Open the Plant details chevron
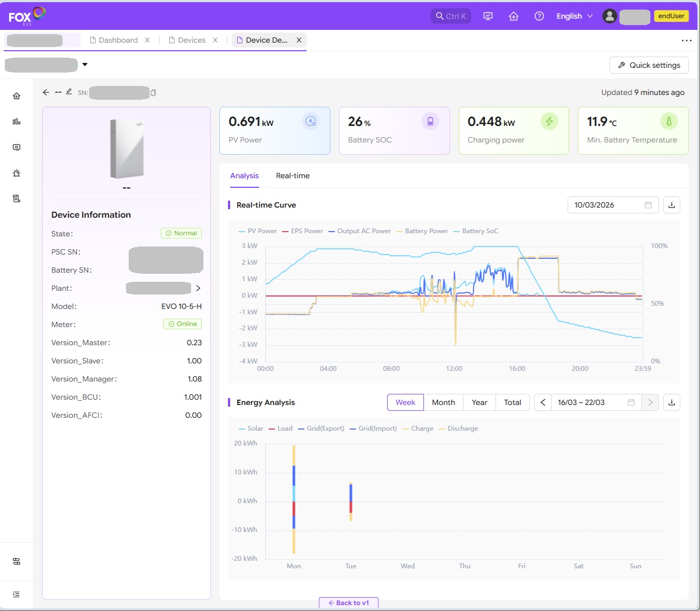Image resolution: width=700 pixels, height=611 pixels. (198, 288)
